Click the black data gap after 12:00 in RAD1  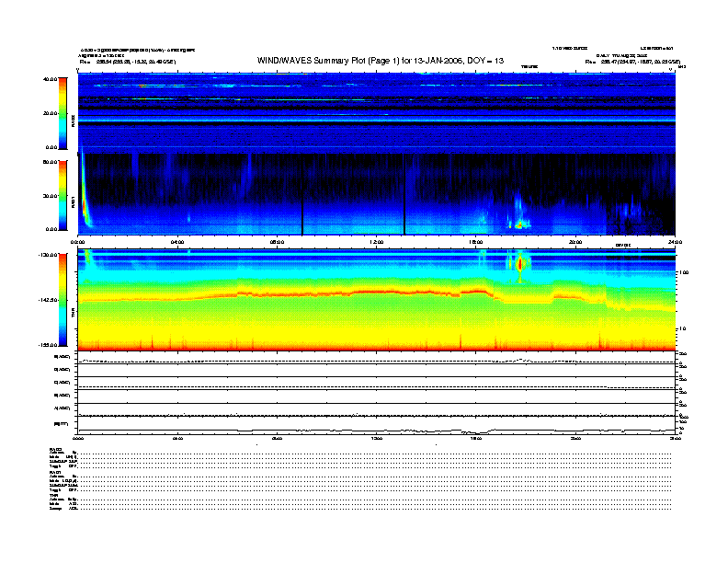point(404,195)
